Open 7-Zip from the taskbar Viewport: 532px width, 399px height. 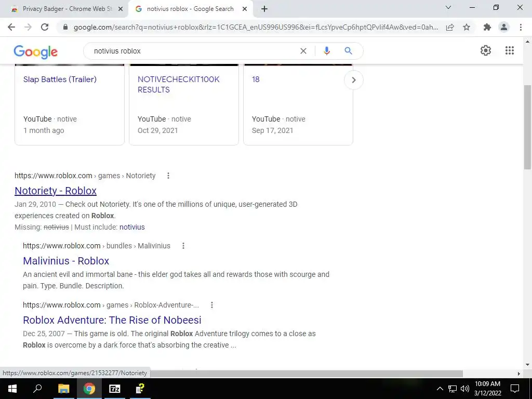pyautogui.click(x=115, y=389)
